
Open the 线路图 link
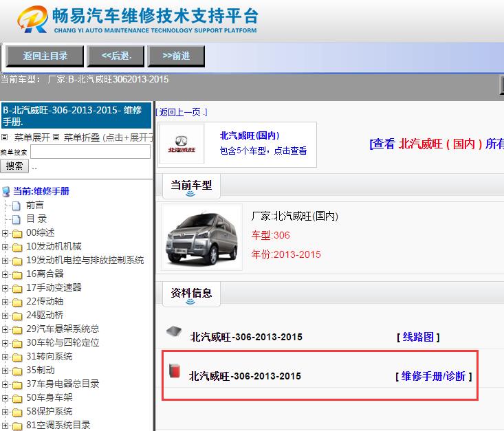pyautogui.click(x=418, y=337)
